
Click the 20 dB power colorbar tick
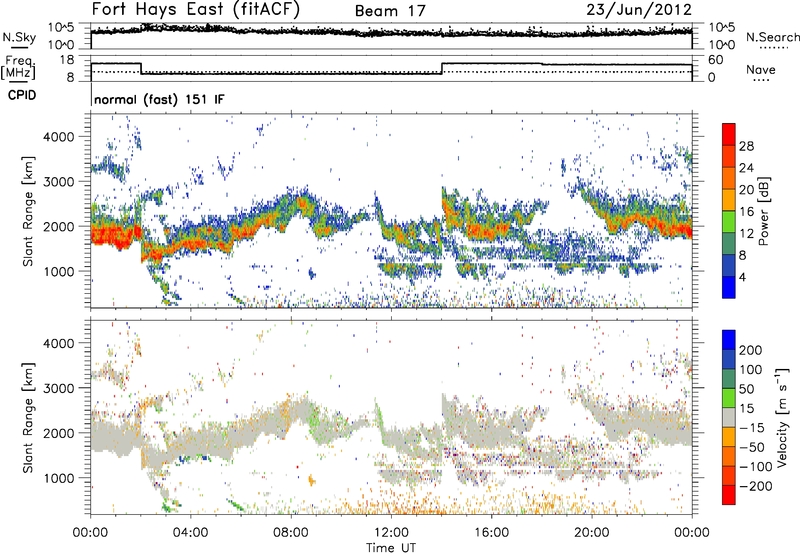[x=746, y=190]
